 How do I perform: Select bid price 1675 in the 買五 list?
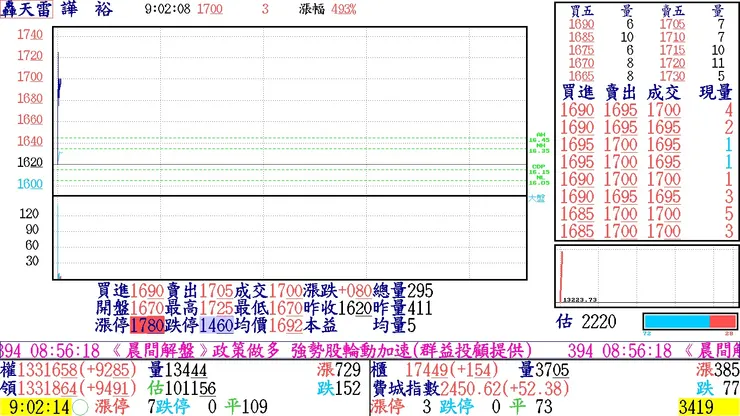click(x=581, y=50)
